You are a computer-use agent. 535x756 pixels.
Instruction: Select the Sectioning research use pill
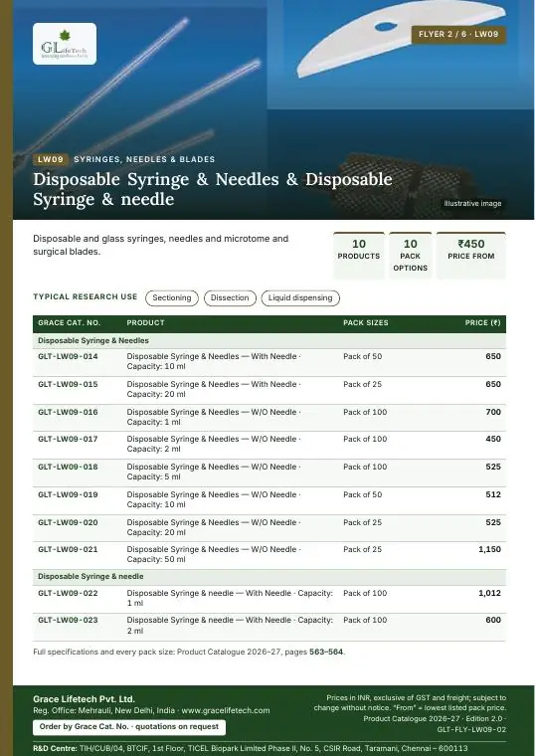pos(172,298)
